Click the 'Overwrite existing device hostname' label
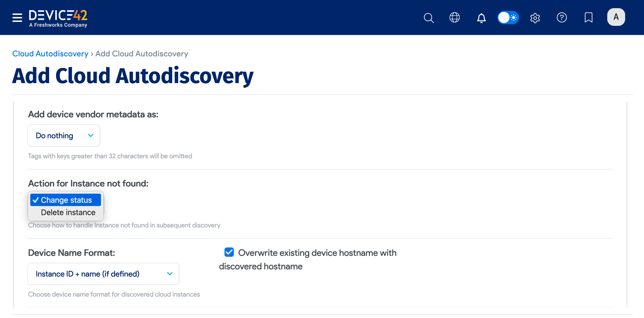The width and height of the screenshot is (644, 318). (x=317, y=253)
